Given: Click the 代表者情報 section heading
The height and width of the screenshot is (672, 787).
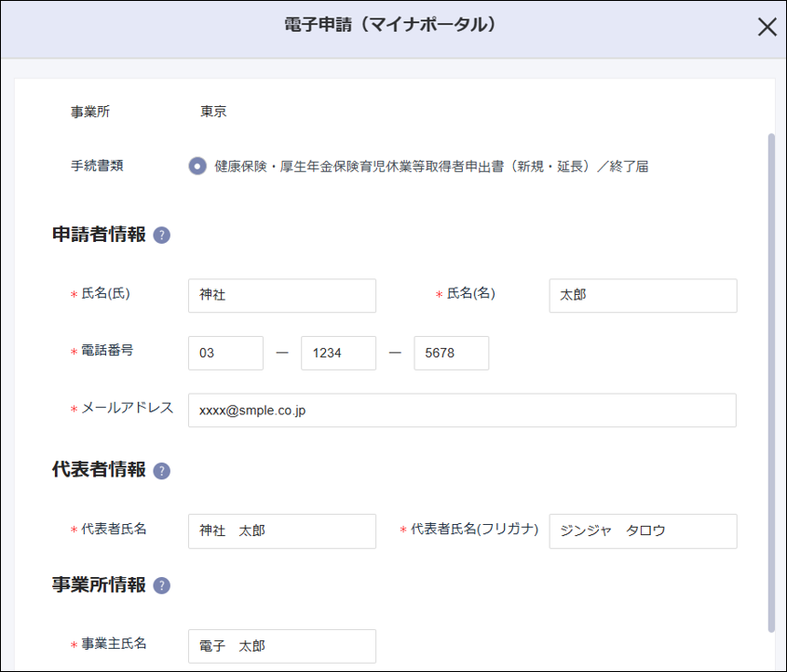Looking at the screenshot, I should pyautogui.click(x=99, y=470).
